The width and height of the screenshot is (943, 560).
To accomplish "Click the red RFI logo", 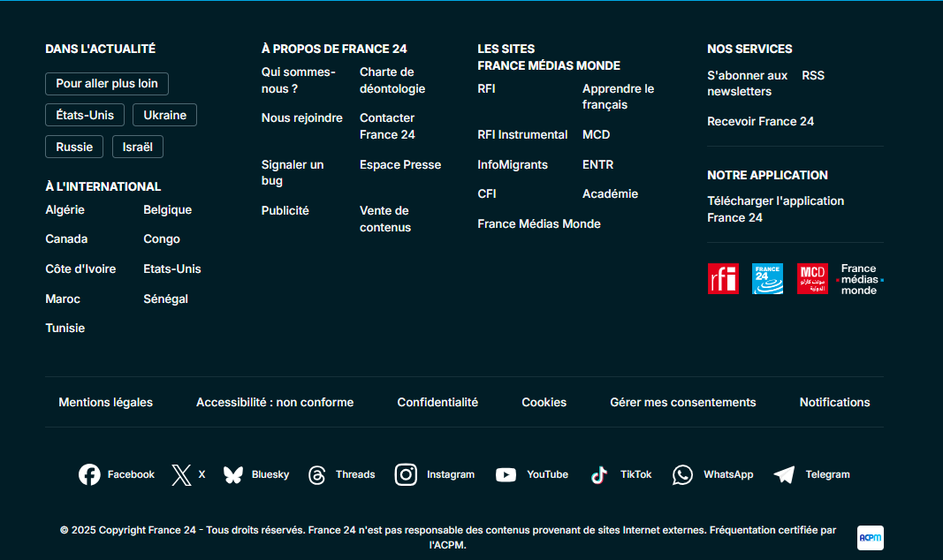I will [723, 279].
